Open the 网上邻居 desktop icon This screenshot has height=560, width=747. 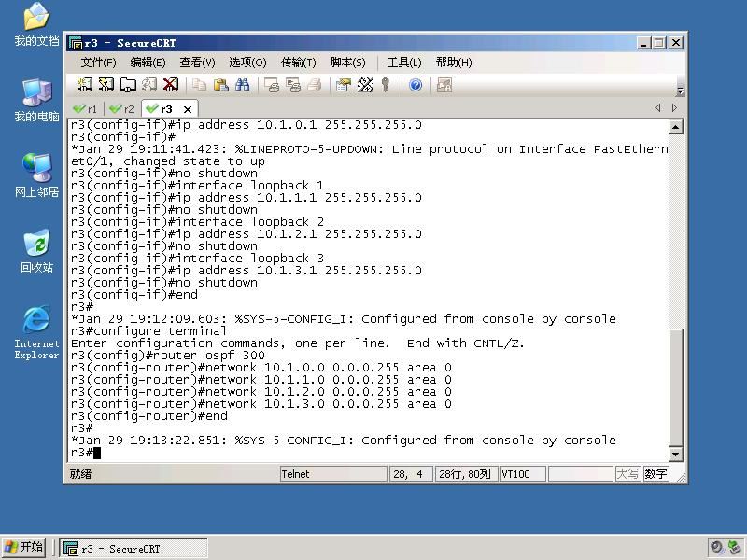coord(36,175)
